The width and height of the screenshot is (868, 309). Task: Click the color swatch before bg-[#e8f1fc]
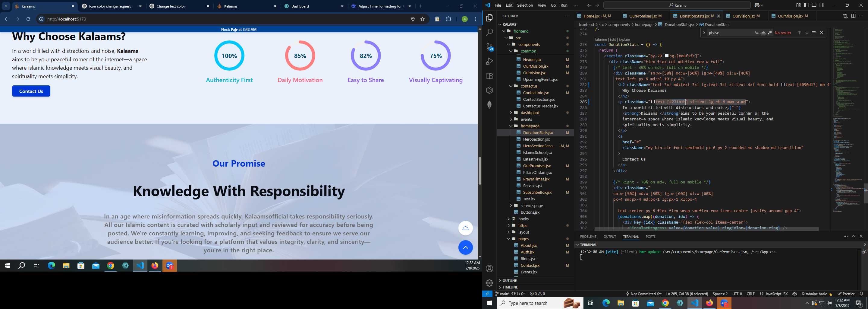pyautogui.click(x=666, y=56)
